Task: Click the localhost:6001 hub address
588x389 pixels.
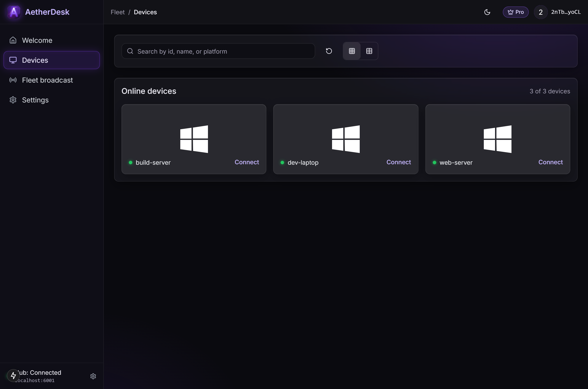Action: pos(35,380)
